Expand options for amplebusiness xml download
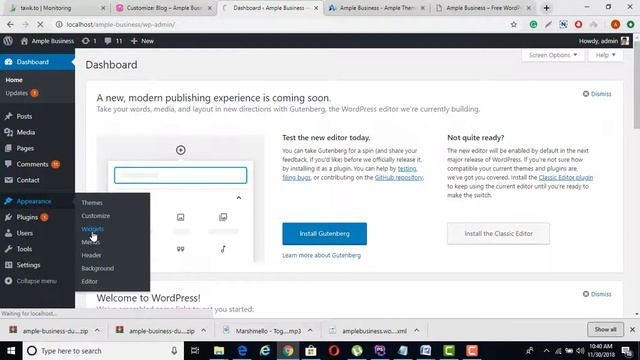 point(417,331)
